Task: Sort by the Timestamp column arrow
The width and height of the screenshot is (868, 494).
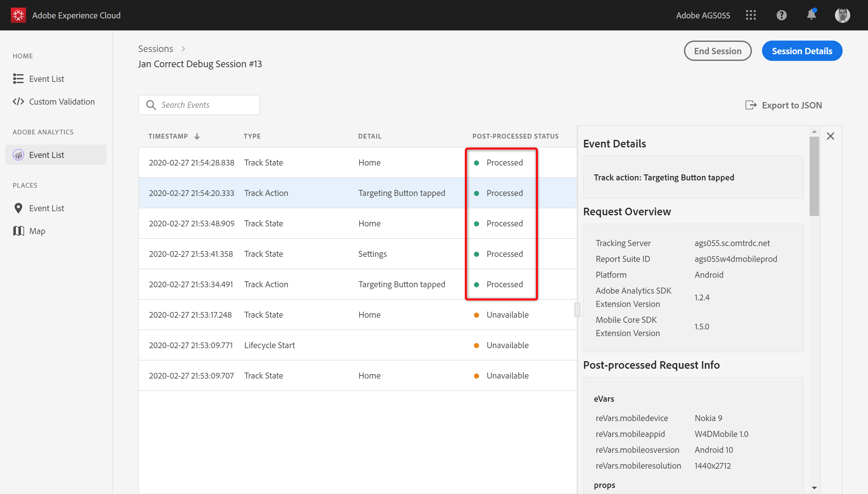Action: point(197,136)
